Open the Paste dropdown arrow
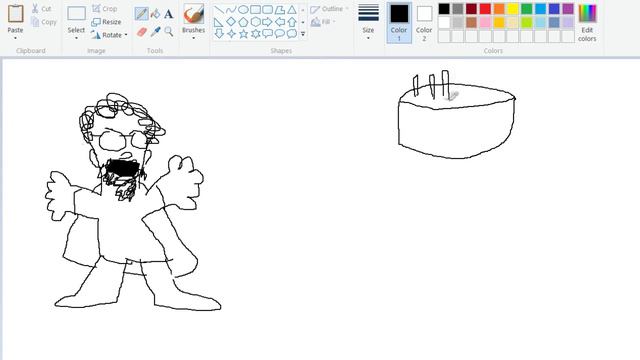This screenshot has width=640, height=360. tap(16, 38)
